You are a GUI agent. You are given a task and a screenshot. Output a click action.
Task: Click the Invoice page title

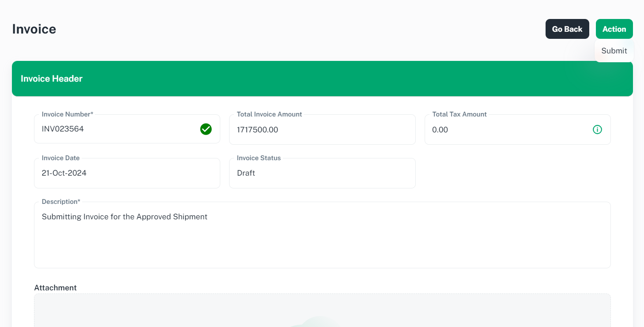click(34, 29)
